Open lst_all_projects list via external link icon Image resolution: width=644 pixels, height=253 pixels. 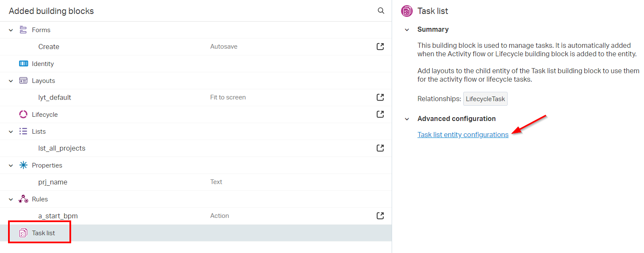pos(380,148)
